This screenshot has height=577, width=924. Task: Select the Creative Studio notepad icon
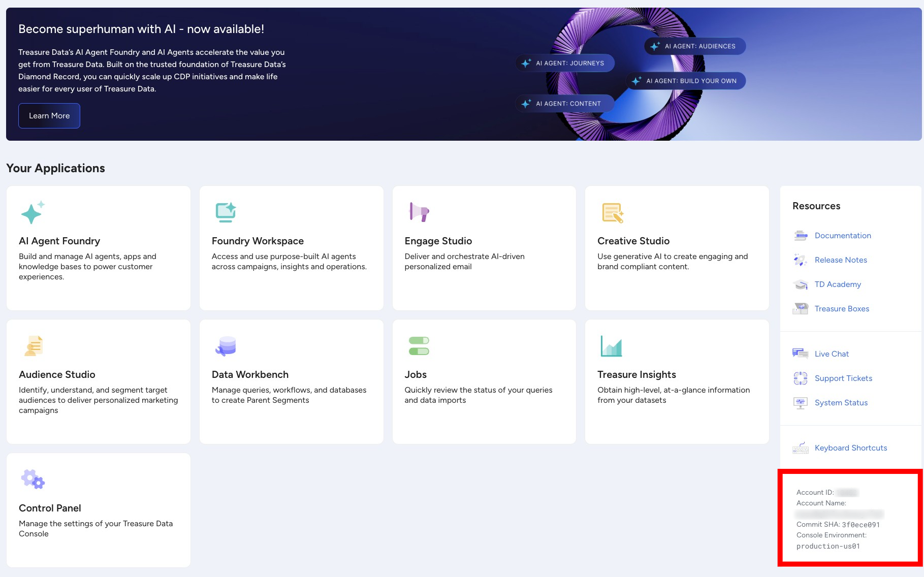[612, 213]
